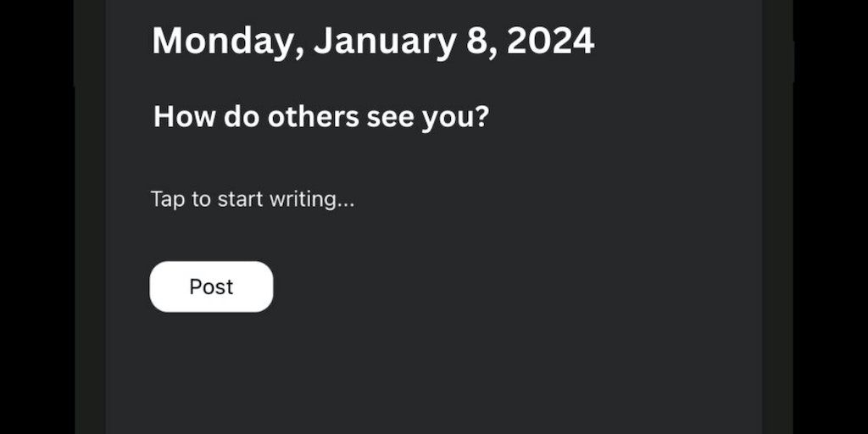
Task: Publish today's answer using Post
Action: coord(211,287)
